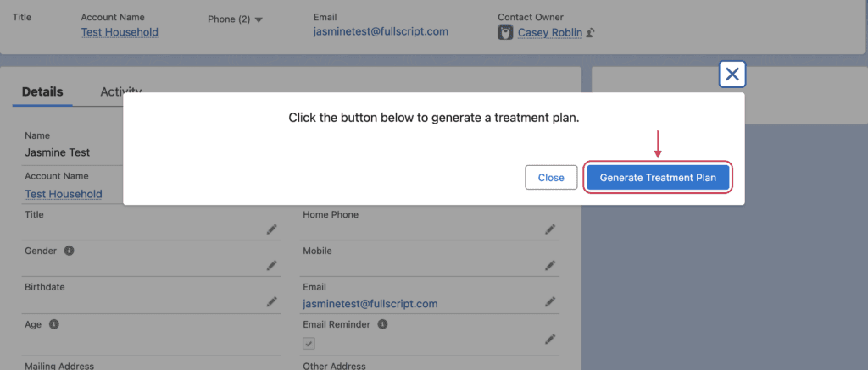This screenshot has width=868, height=370.
Task: Open jasminetest@fullscript.com email in header
Action: click(x=381, y=31)
